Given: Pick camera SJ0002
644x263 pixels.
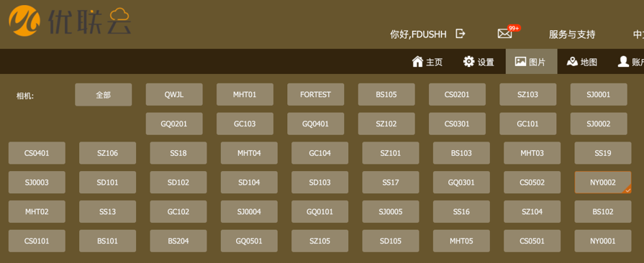Looking at the screenshot, I should pos(599,124).
